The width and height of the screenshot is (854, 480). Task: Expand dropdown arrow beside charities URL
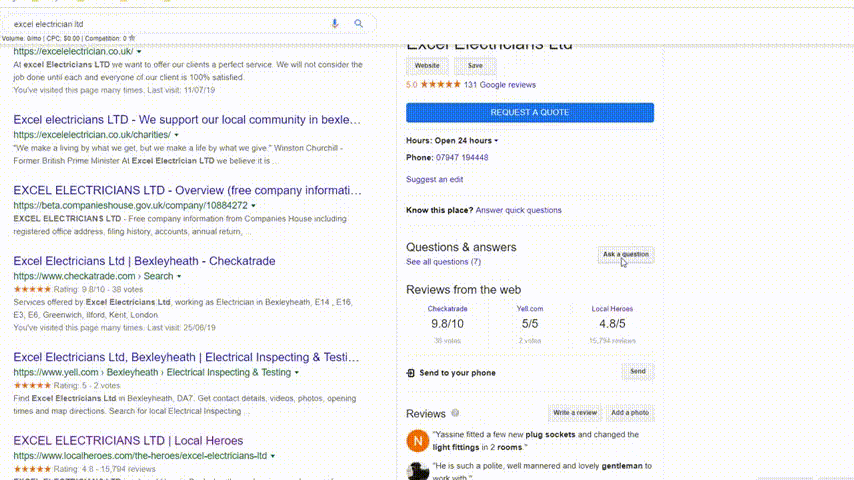(x=176, y=135)
